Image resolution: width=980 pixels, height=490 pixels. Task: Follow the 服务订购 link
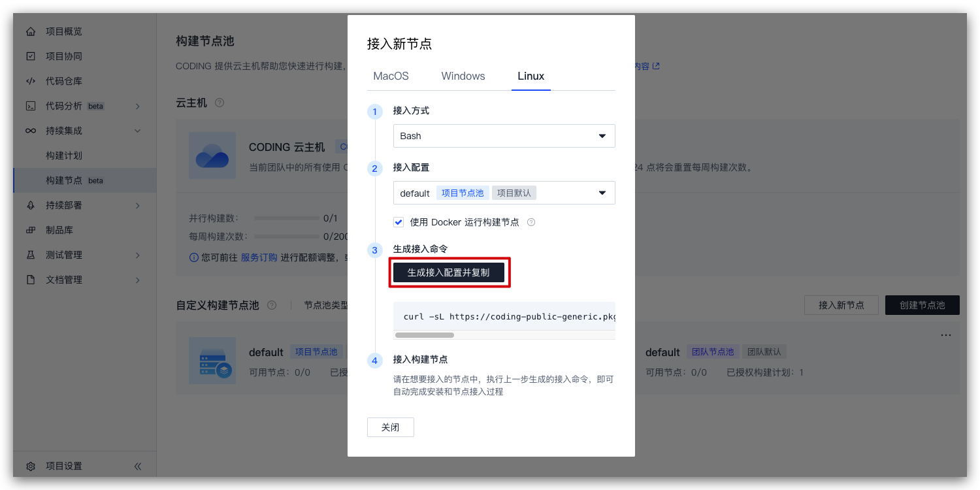pos(259,257)
